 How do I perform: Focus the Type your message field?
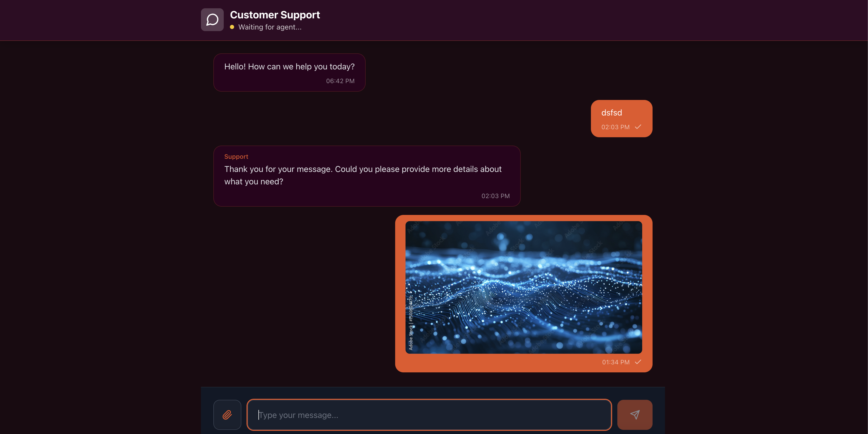tap(429, 415)
